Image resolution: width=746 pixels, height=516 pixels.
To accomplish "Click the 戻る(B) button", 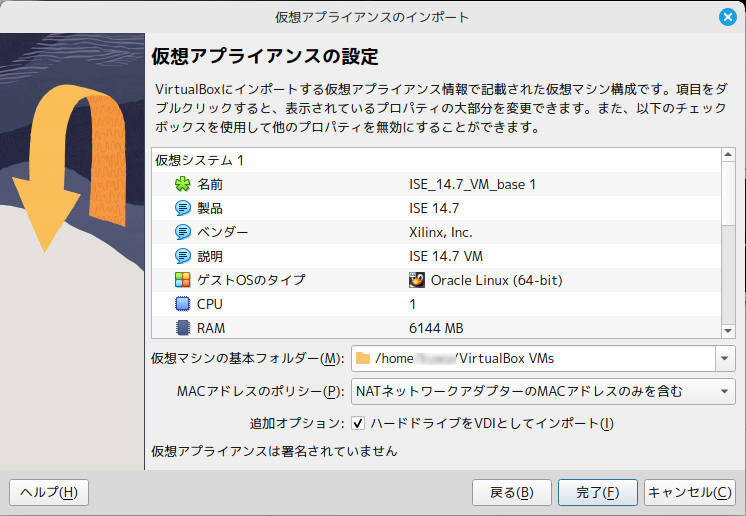I will point(512,492).
